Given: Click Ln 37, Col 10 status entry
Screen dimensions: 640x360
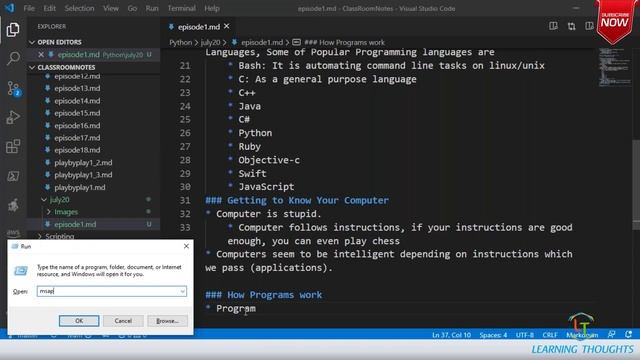Looking at the screenshot, I should click(x=451, y=335).
